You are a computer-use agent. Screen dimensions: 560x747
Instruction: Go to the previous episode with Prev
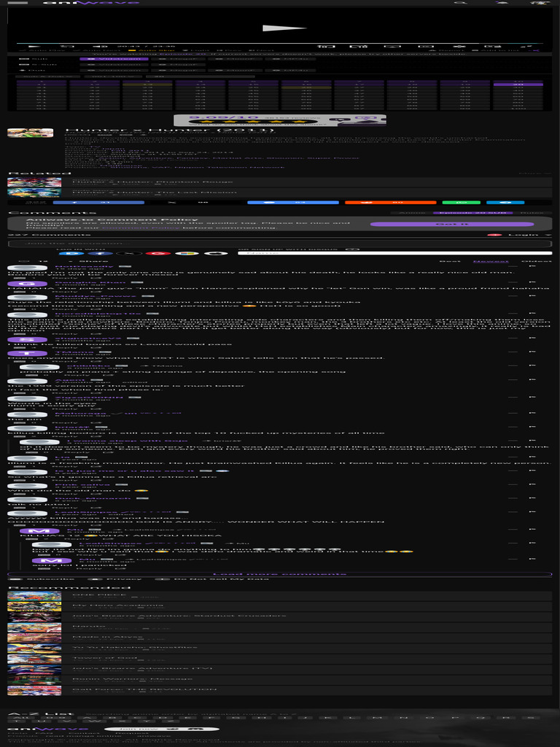pyautogui.click(x=228, y=50)
